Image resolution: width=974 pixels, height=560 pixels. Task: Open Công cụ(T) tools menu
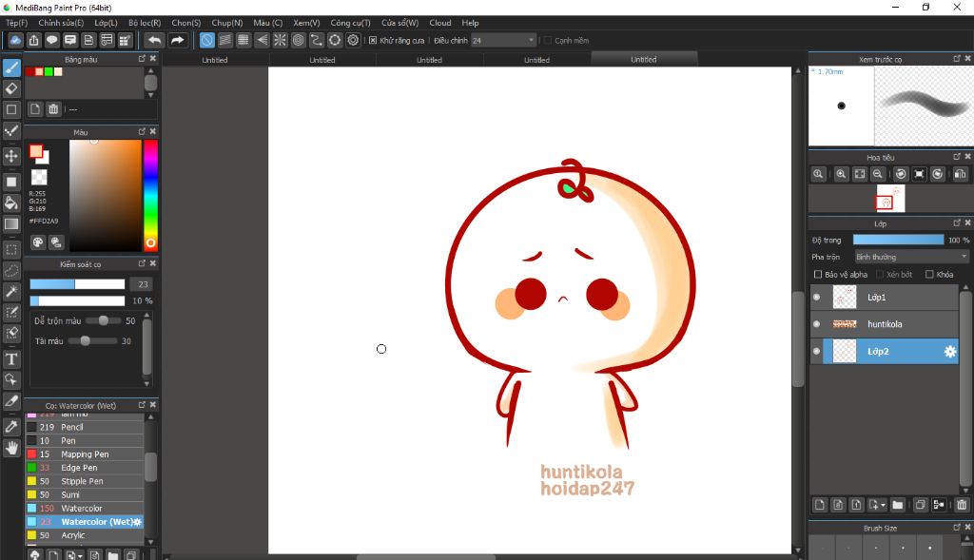[350, 23]
